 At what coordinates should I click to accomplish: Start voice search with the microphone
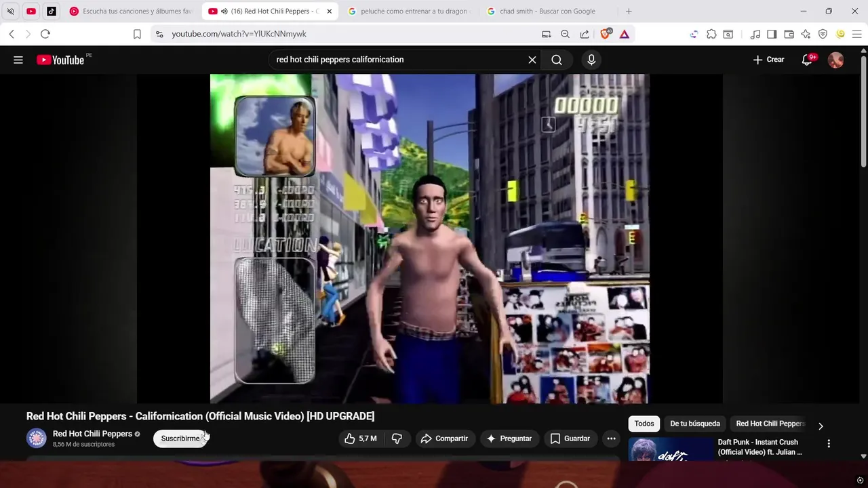(x=591, y=60)
